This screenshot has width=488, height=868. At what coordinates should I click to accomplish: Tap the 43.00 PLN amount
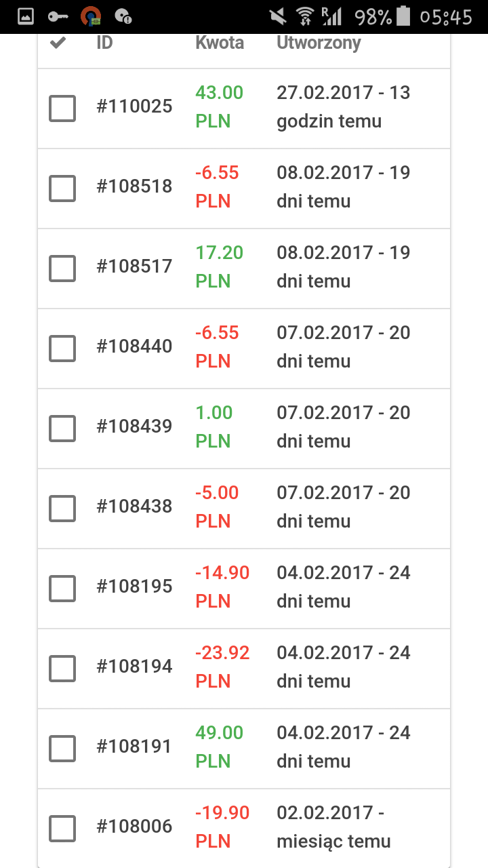pyautogui.click(x=219, y=106)
